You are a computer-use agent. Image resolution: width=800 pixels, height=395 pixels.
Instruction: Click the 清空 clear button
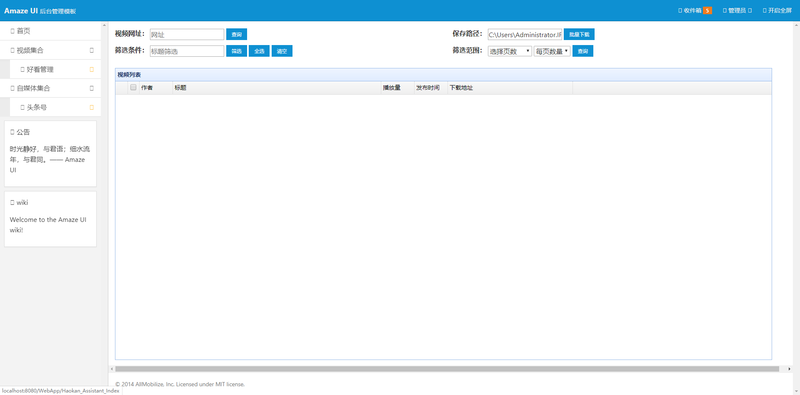point(282,51)
